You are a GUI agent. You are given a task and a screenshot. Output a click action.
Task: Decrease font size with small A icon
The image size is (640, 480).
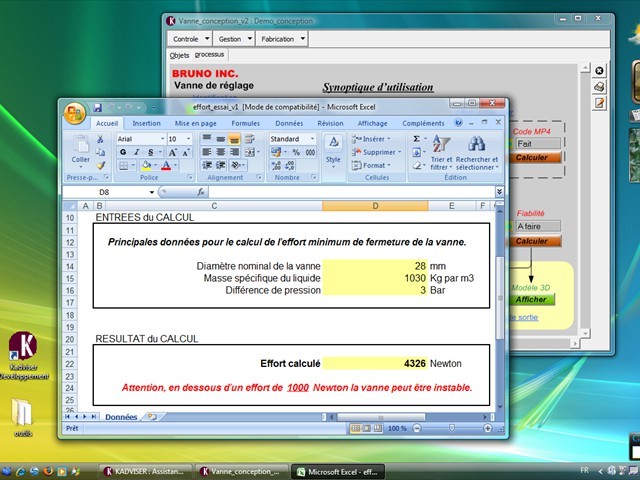(186, 152)
